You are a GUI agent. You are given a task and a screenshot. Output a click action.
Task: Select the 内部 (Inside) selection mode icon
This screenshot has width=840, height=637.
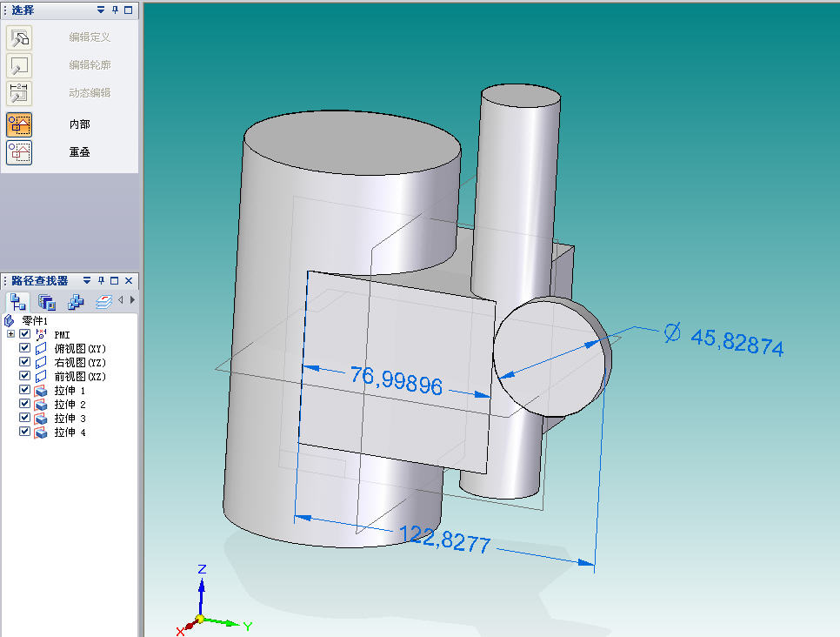(19, 124)
